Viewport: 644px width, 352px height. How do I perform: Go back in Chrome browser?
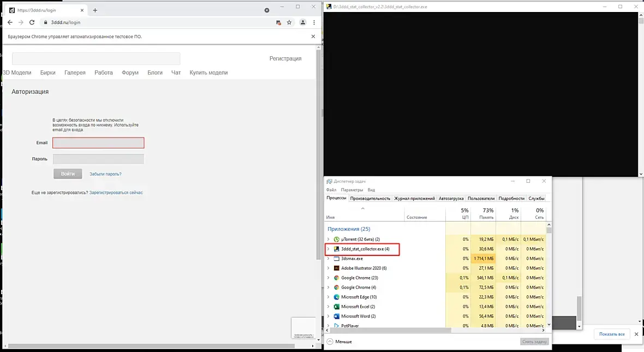[10, 22]
